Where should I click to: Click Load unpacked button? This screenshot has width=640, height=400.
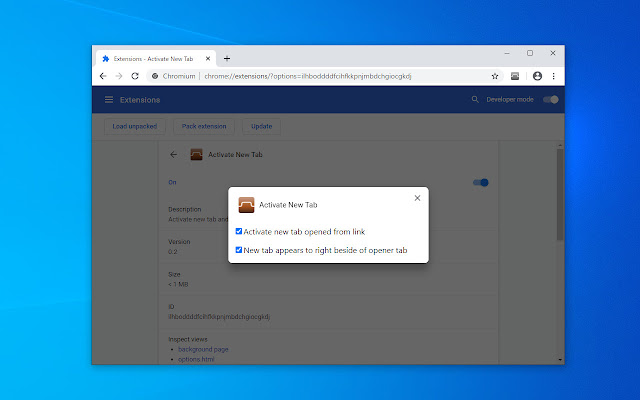click(x=135, y=127)
